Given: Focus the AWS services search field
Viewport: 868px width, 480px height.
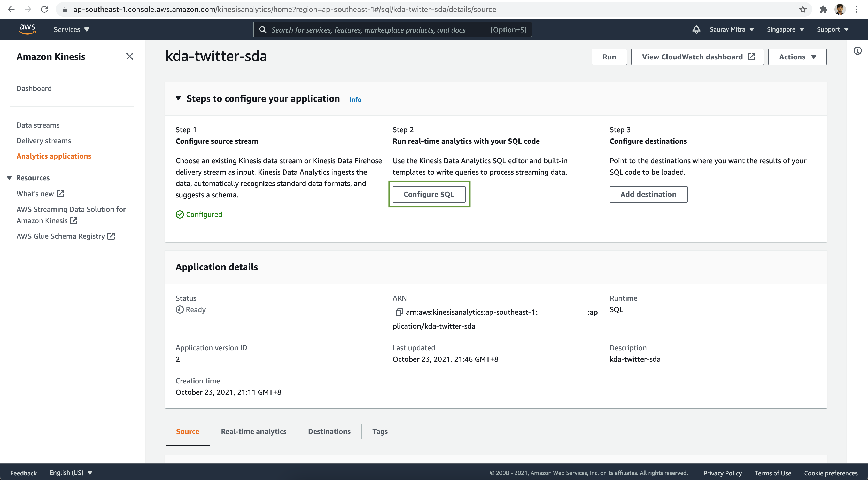Looking at the screenshot, I should pos(393,30).
